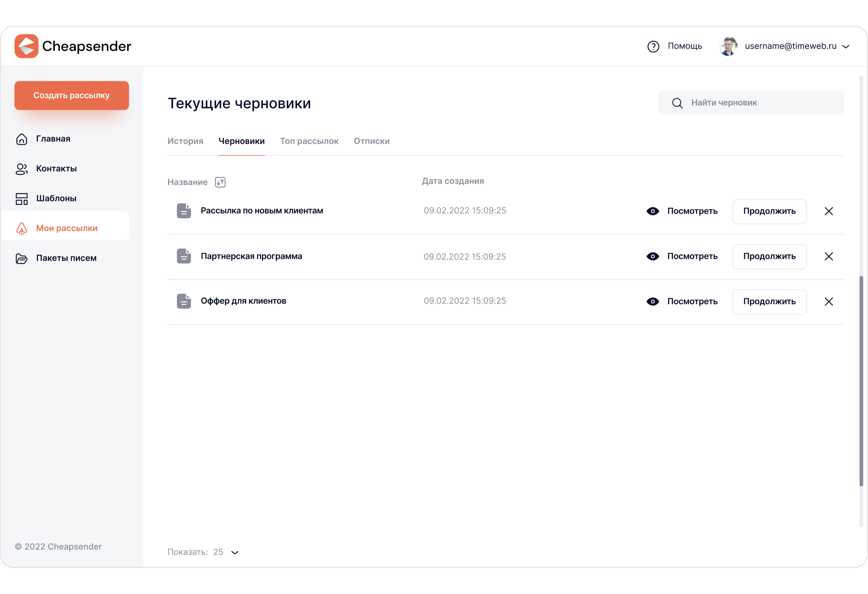Open Контакты contacts icon in sidebar
The height and width of the screenshot is (594, 868).
[x=22, y=169]
